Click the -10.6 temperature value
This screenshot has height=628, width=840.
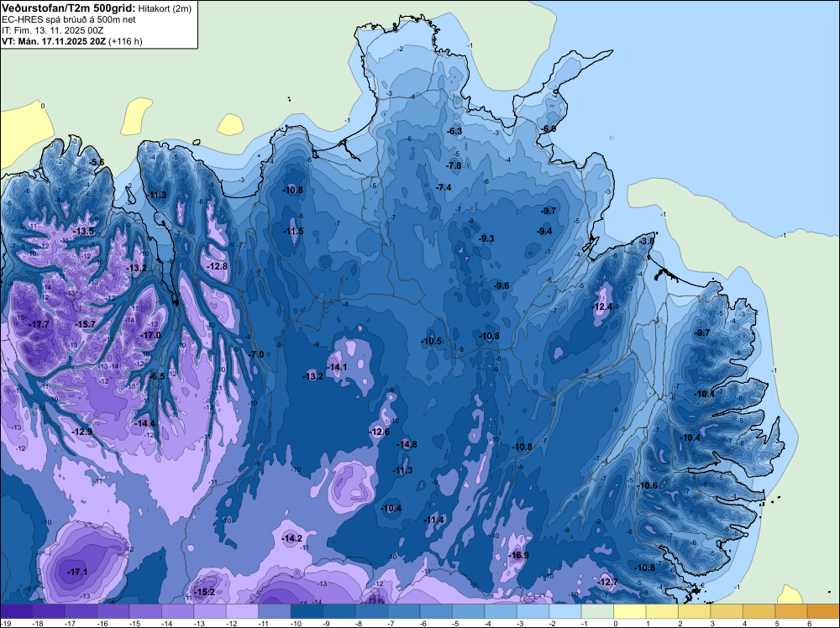point(648,485)
